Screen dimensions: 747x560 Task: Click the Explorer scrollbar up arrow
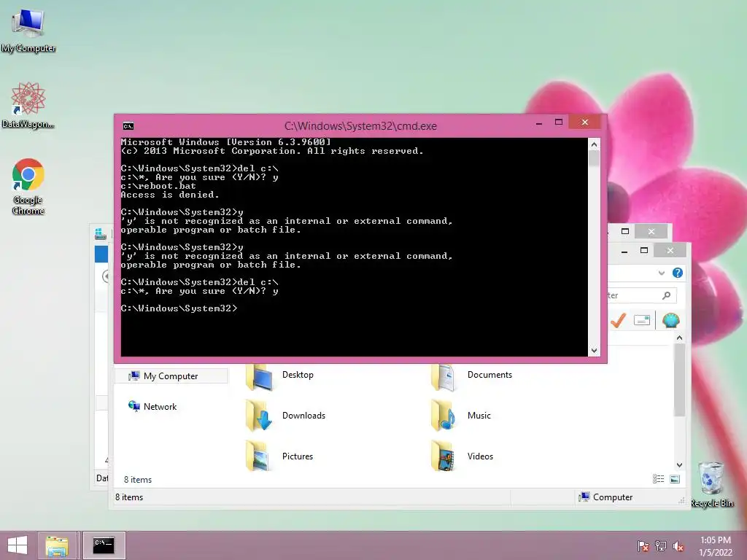[680, 338]
